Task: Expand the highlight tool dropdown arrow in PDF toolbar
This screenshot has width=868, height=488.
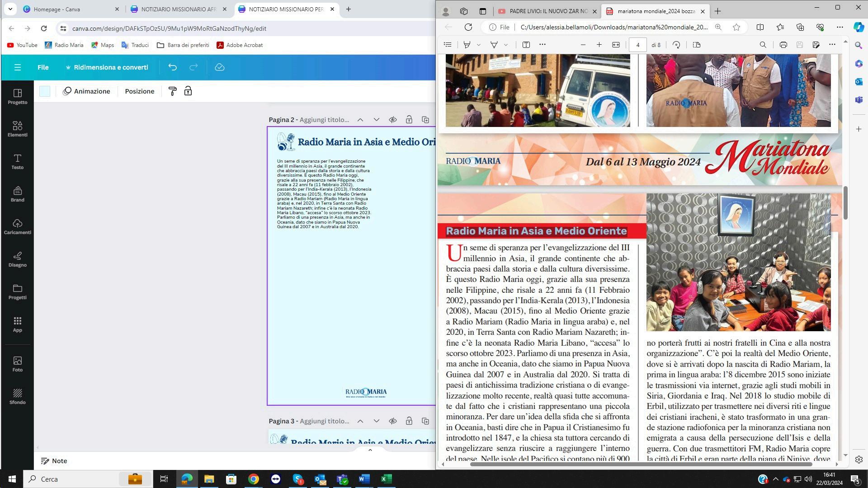Action: tap(479, 45)
